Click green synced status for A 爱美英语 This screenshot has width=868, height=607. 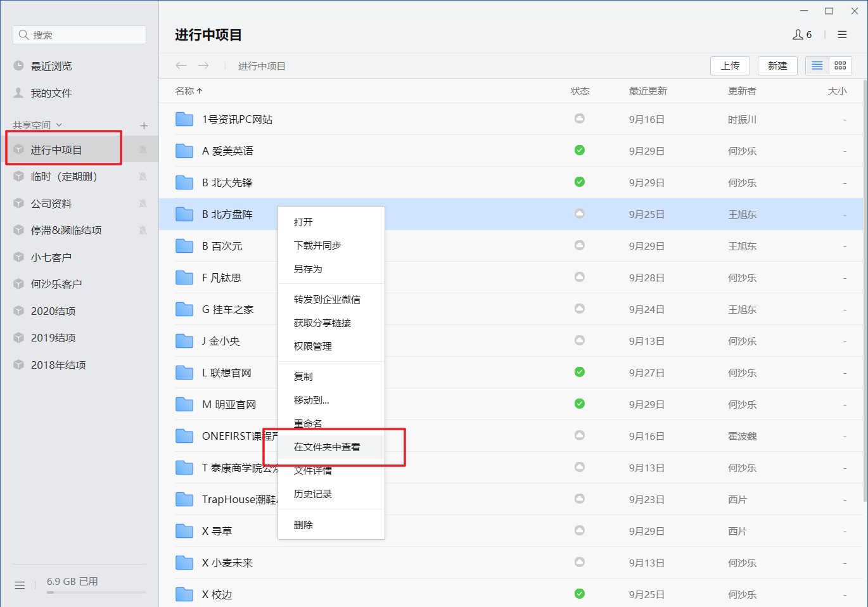click(x=580, y=150)
